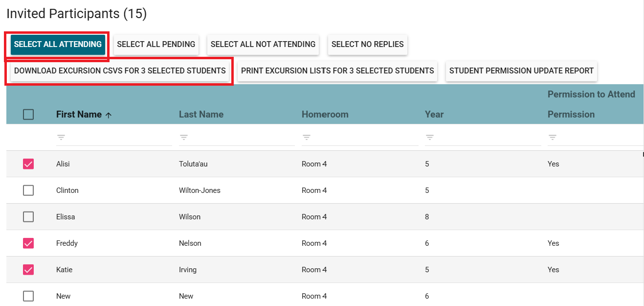This screenshot has width=644, height=306.
Task: Download excursion CSVs for 3 selected students
Action: coord(120,71)
